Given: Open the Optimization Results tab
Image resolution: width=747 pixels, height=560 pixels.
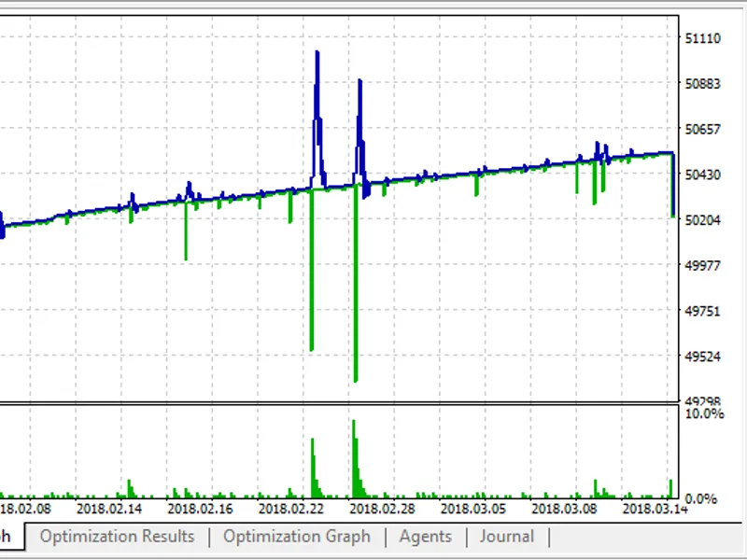Looking at the screenshot, I should click(x=118, y=537).
